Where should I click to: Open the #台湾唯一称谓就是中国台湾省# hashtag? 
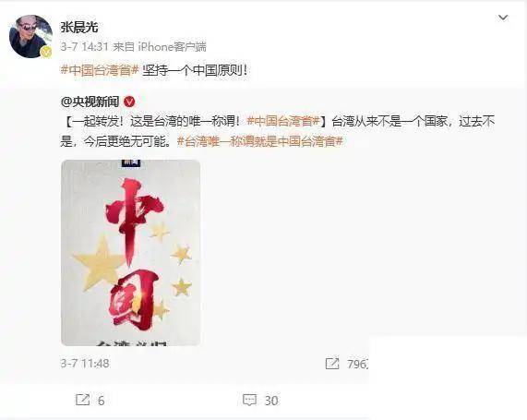[x=259, y=141]
